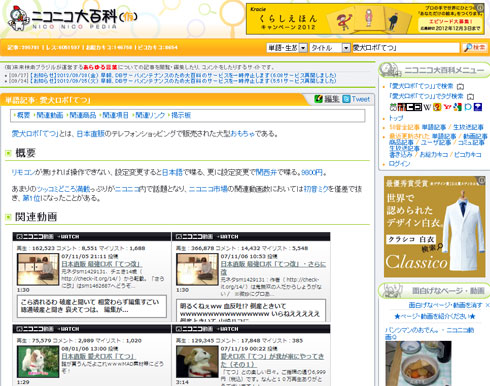Click the Nico Nico market icon in search row
The height and width of the screenshot is (386, 490).
(x=402, y=107)
